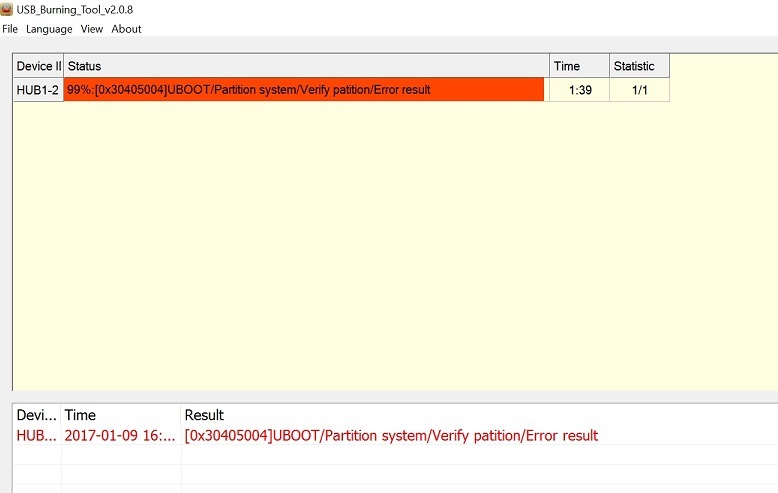Open the Language menu
Image resolution: width=778 pixels, height=493 pixels.
(49, 29)
